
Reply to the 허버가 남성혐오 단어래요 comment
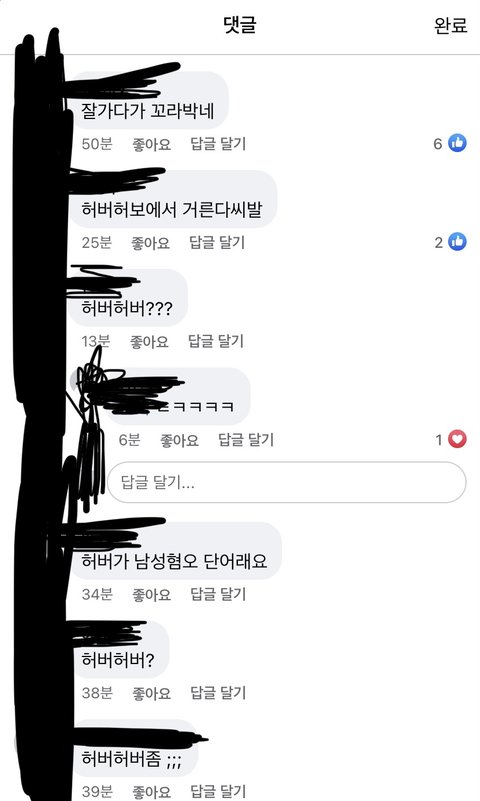pos(218,595)
